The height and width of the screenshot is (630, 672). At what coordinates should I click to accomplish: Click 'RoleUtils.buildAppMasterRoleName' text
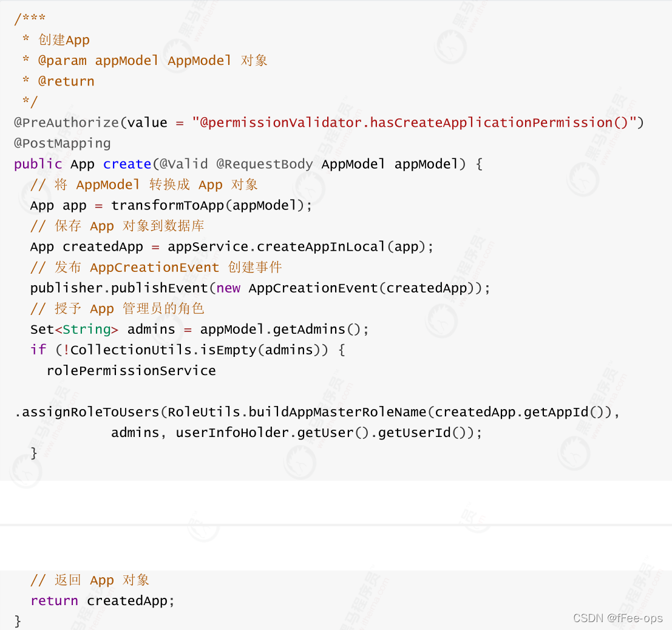coord(297,412)
